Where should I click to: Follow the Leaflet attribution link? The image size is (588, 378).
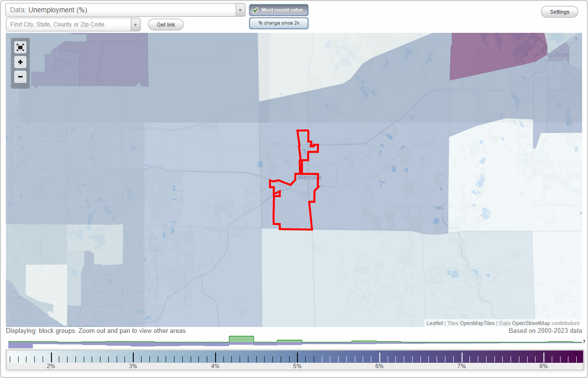click(x=434, y=323)
